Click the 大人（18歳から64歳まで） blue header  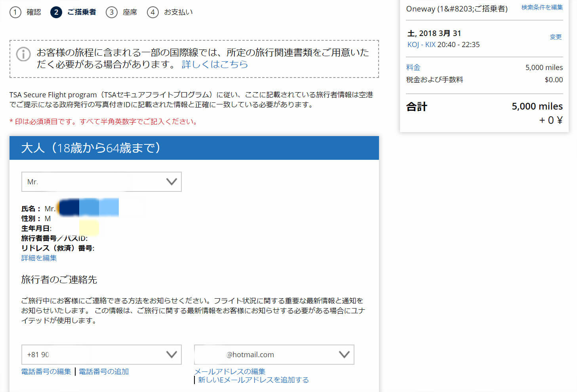pos(194,148)
